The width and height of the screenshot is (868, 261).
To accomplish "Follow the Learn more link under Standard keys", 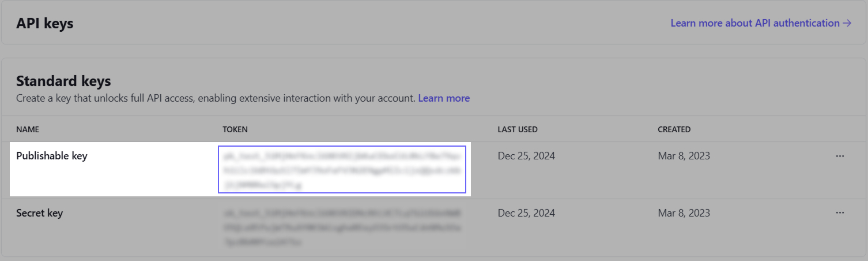I will [x=444, y=98].
